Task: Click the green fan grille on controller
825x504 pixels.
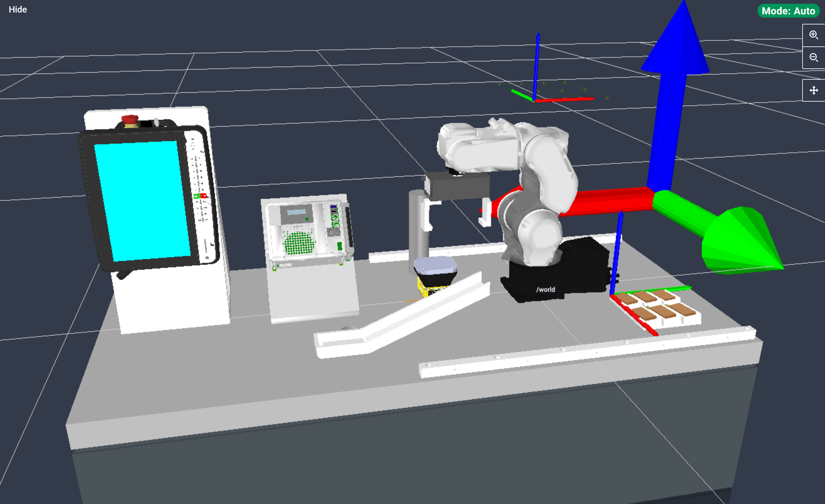Action: [299, 243]
